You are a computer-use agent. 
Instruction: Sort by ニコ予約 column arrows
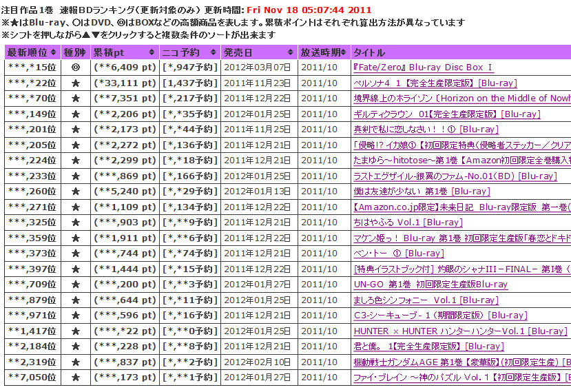coord(214,52)
